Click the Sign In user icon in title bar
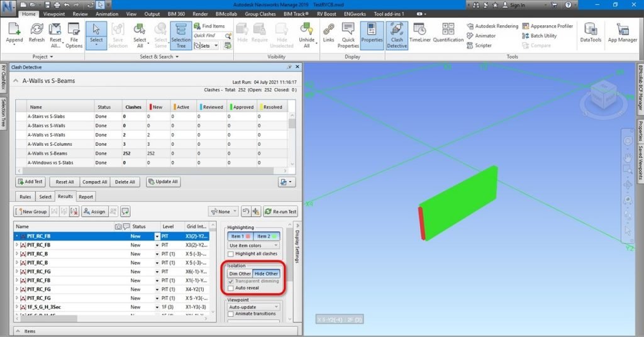The image size is (644, 337). (x=505, y=5)
